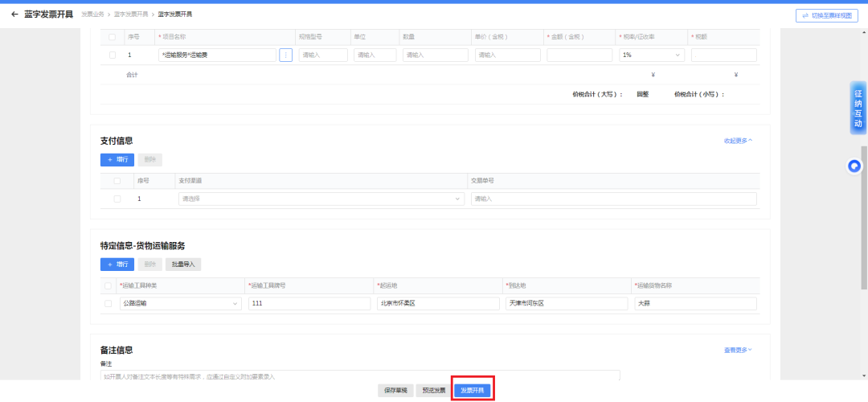Click the 预览发票 button

tap(433, 391)
